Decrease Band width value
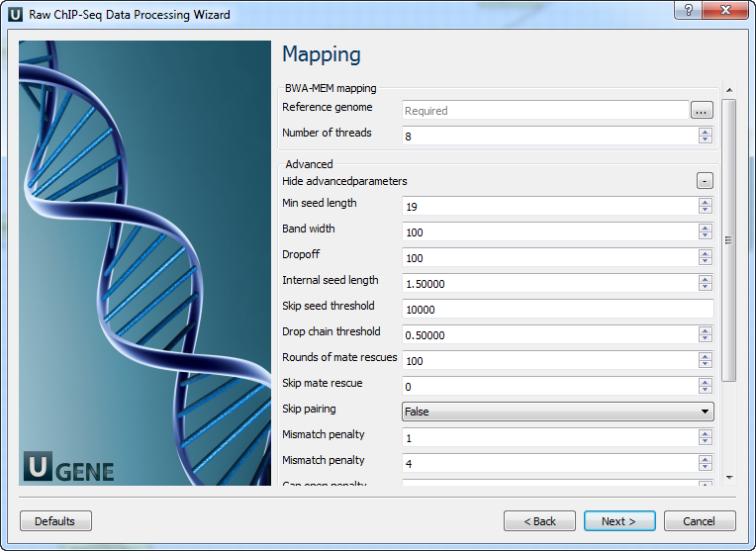756x551 pixels. click(x=705, y=235)
